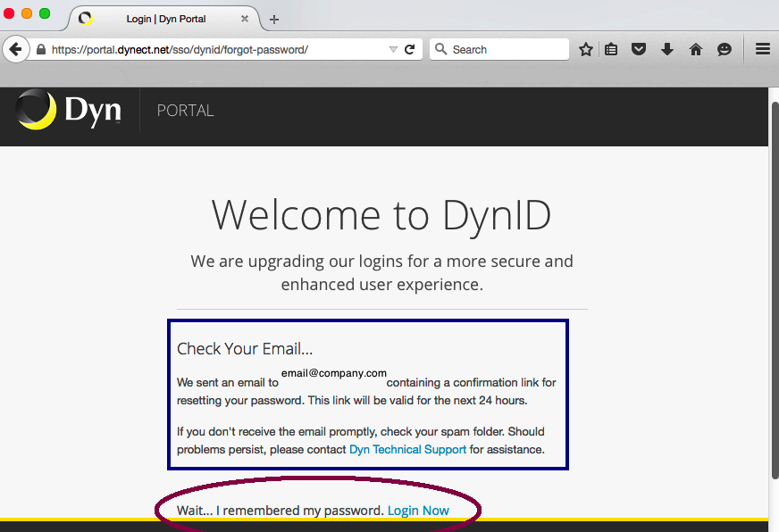
Task: Click the Login Now link
Action: tap(418, 511)
